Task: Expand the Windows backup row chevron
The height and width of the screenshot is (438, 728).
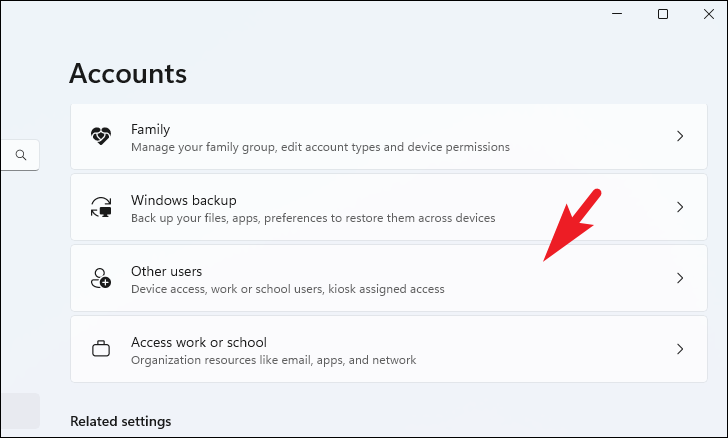Action: (680, 207)
